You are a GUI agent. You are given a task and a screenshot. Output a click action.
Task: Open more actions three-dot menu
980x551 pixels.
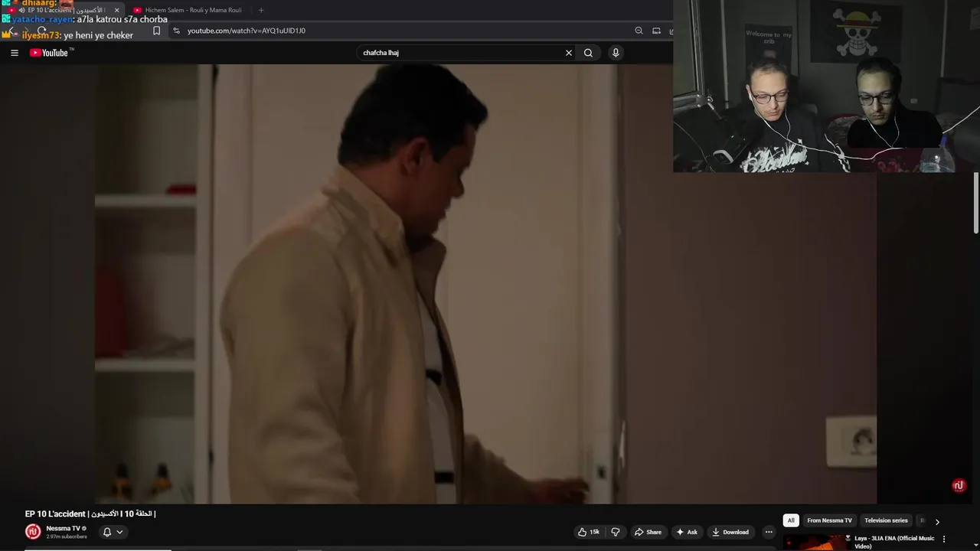(x=769, y=532)
